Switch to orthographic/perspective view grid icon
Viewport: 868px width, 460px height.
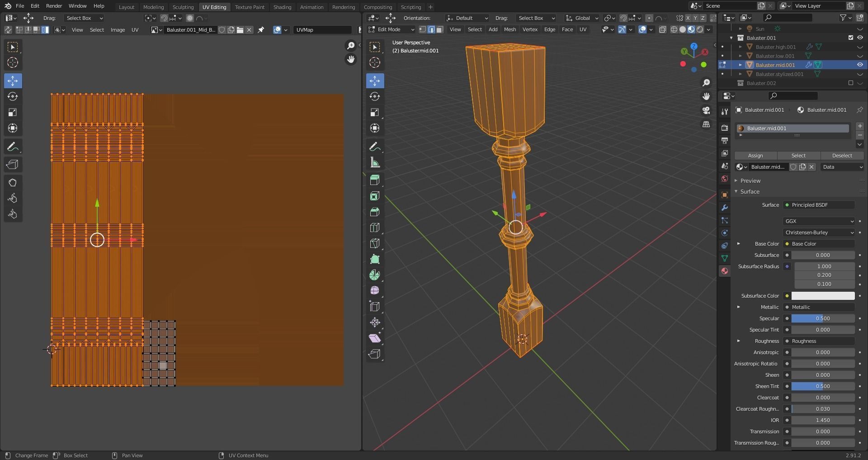(706, 124)
